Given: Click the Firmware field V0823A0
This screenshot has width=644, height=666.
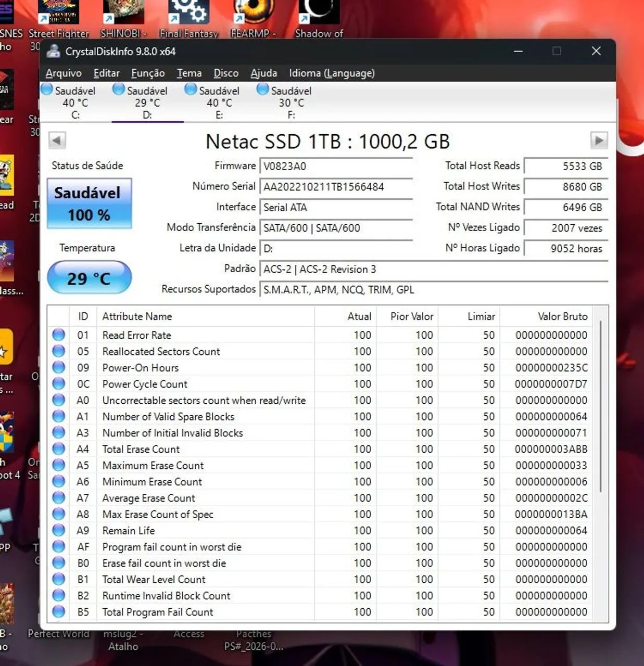Looking at the screenshot, I should pos(336,166).
